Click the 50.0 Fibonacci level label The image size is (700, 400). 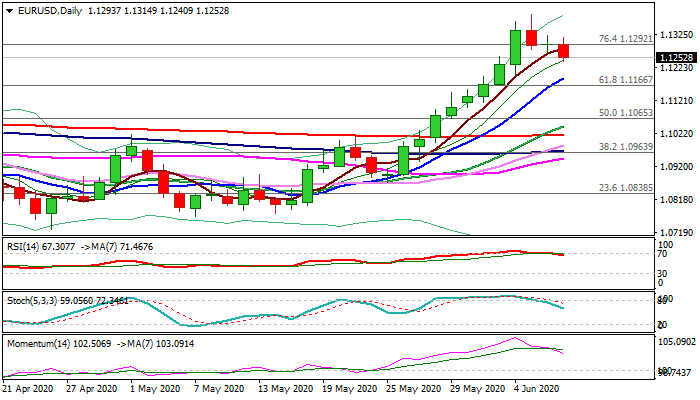click(625, 113)
